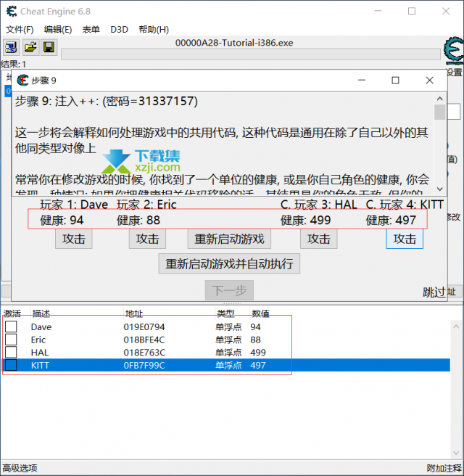Toggle the KITT activation checkbox
Image resolution: width=464 pixels, height=476 pixels.
11,365
